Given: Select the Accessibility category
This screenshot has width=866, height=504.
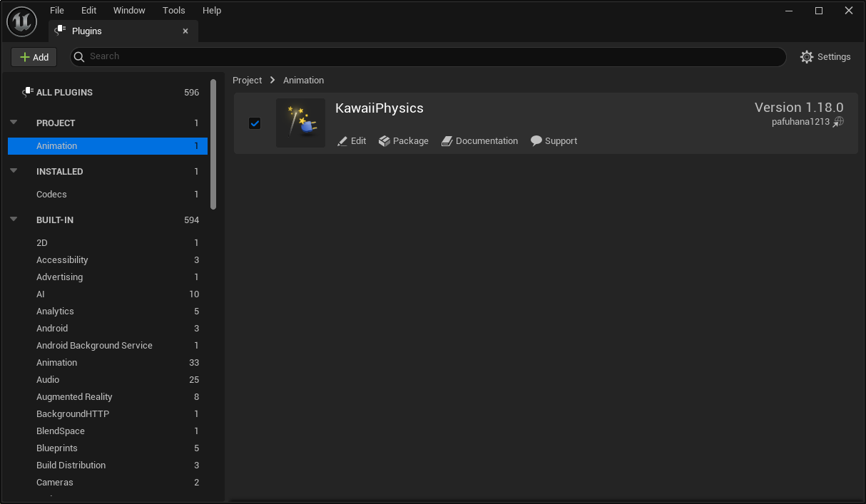Looking at the screenshot, I should tap(108, 260).
